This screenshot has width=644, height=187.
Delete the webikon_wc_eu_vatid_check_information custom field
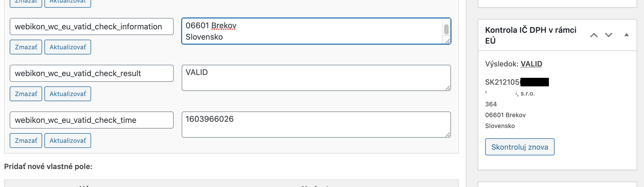click(x=26, y=47)
